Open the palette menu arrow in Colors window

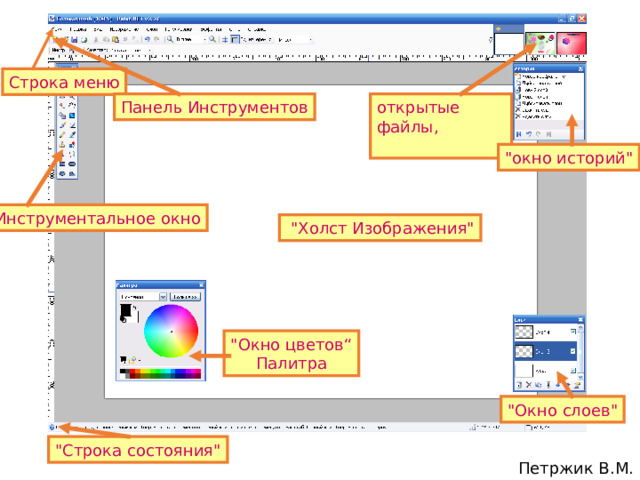[x=139, y=360]
